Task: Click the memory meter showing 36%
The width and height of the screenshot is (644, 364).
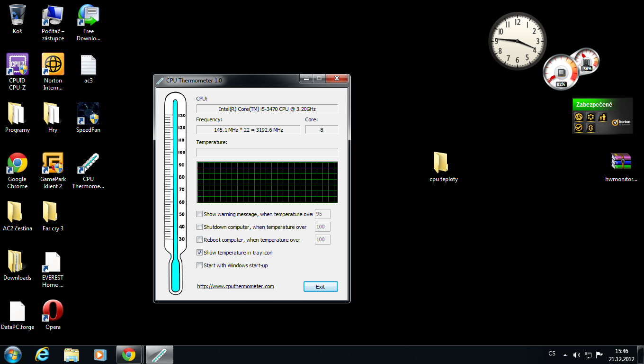Action: click(586, 61)
